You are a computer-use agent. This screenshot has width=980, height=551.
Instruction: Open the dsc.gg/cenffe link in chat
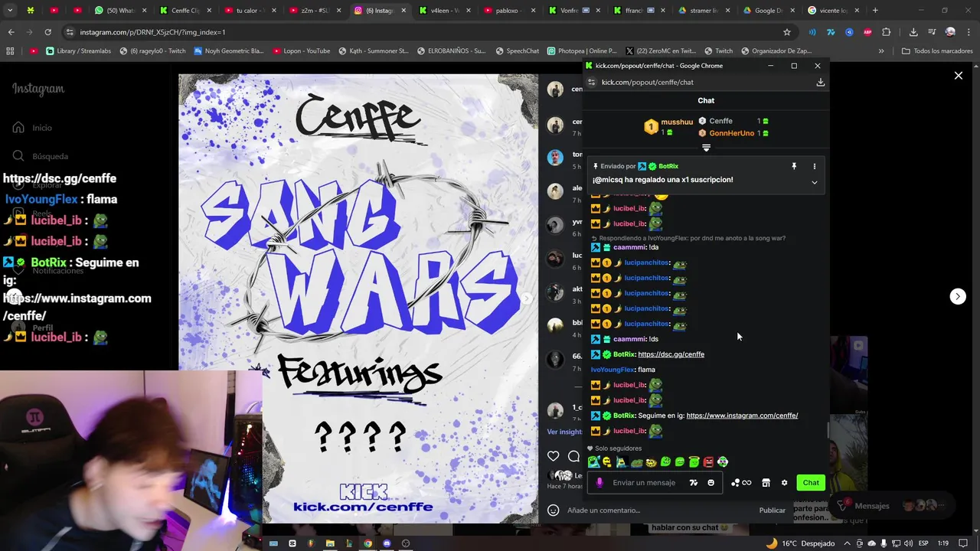click(x=671, y=354)
